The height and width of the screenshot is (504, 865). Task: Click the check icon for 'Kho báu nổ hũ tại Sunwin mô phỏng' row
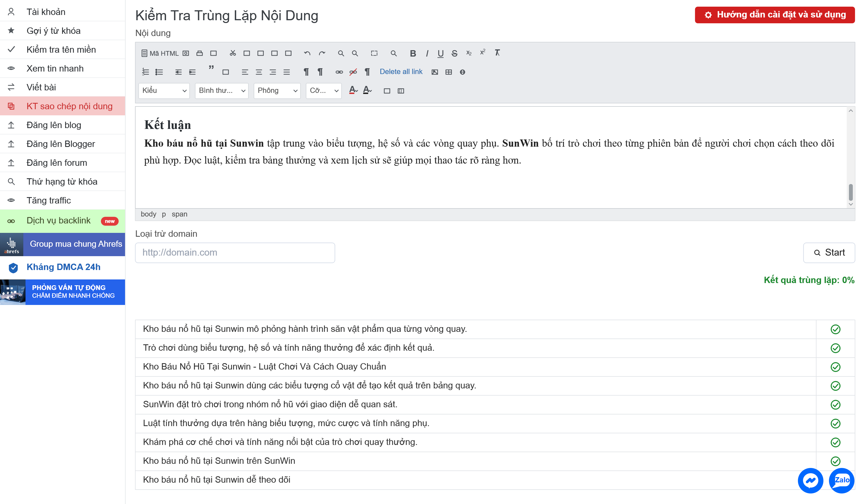pyautogui.click(x=835, y=330)
